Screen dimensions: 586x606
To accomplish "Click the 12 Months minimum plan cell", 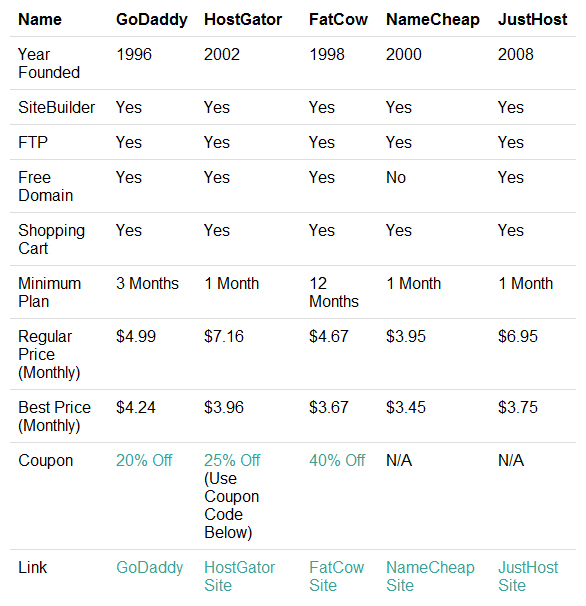I will tap(334, 292).
